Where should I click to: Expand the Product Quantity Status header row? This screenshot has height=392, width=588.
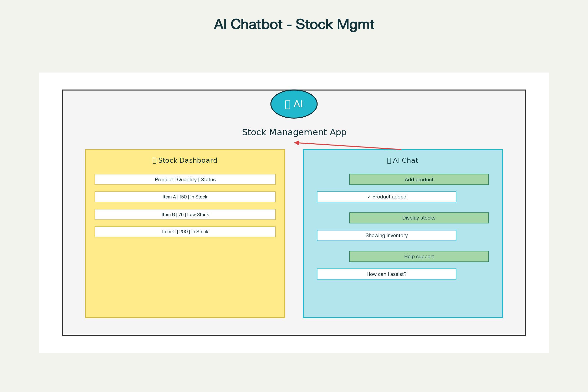(x=185, y=179)
